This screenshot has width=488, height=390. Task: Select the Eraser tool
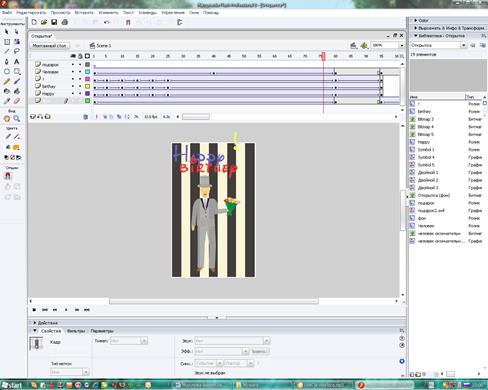pyautogui.click(x=17, y=101)
